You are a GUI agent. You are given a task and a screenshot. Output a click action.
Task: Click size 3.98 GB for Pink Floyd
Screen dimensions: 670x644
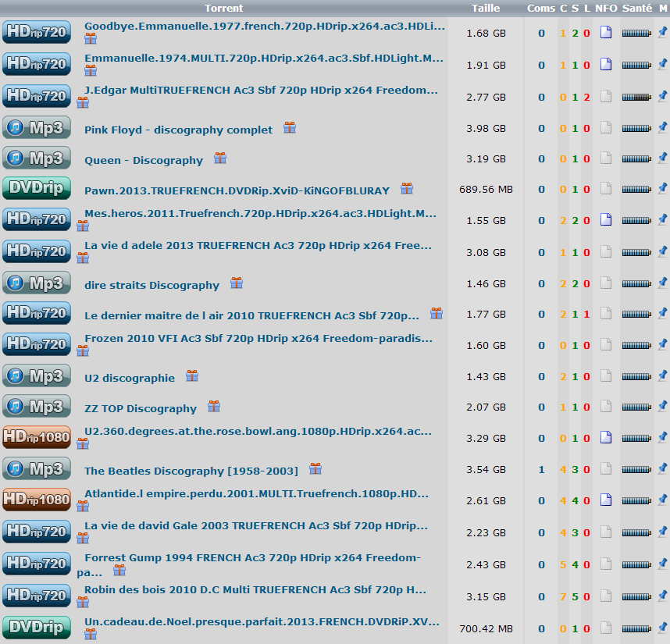coord(486,128)
